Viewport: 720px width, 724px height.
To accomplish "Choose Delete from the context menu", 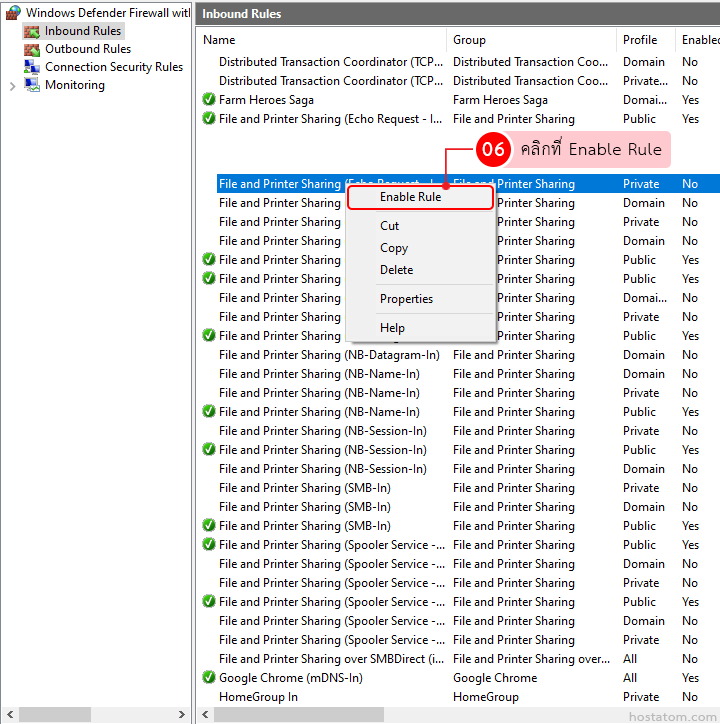I will (x=396, y=270).
